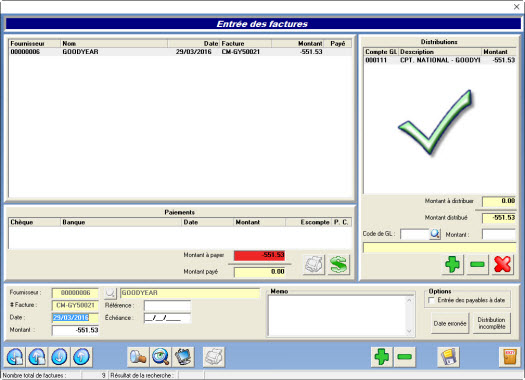The height and width of the screenshot is (380, 525).
Task: Click the Code de GL input field
Action: tap(415, 234)
